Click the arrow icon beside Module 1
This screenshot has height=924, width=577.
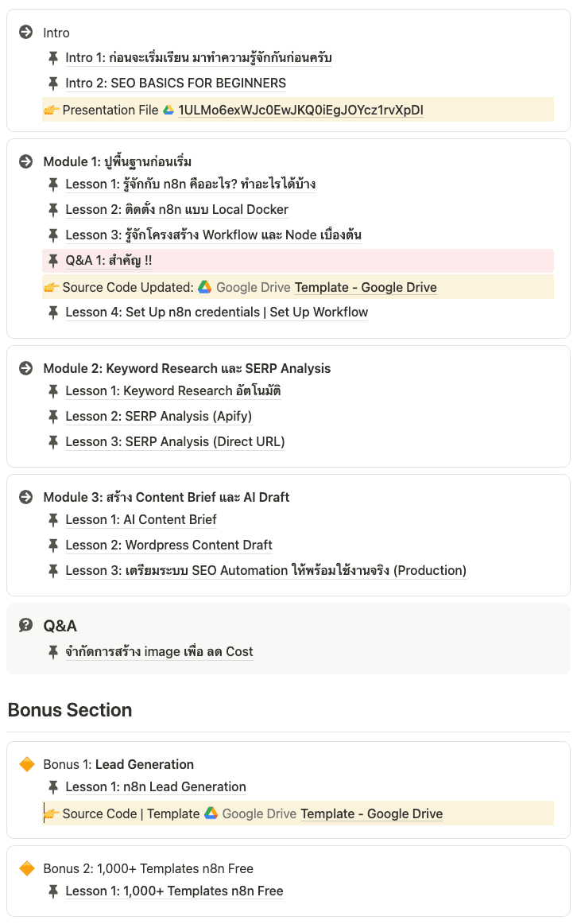[x=25, y=161]
